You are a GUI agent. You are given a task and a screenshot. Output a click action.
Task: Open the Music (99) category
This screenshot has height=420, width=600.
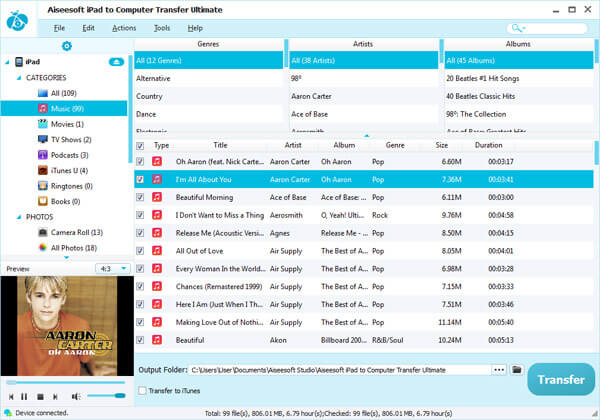[64, 108]
